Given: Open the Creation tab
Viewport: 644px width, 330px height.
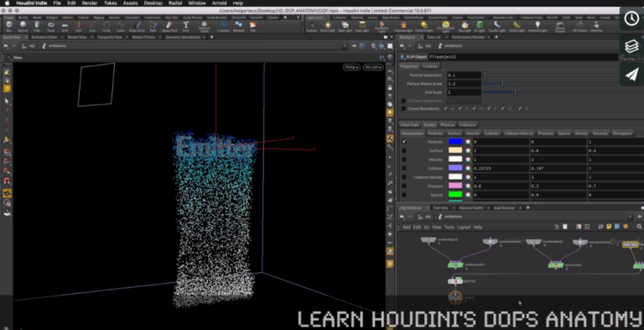Looking at the screenshot, I should pyautogui.click(x=430, y=66).
